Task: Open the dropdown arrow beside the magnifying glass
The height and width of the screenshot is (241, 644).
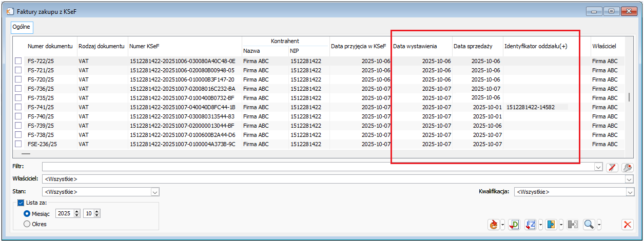Action: click(x=598, y=225)
